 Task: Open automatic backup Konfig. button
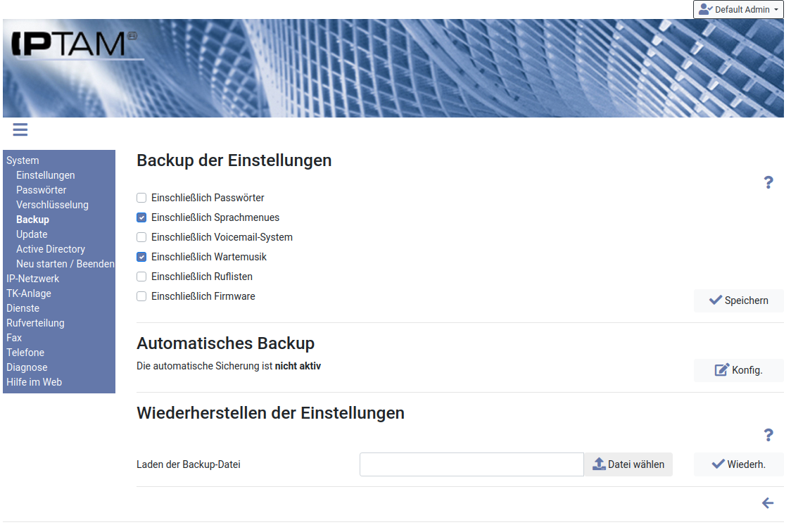pyautogui.click(x=738, y=370)
